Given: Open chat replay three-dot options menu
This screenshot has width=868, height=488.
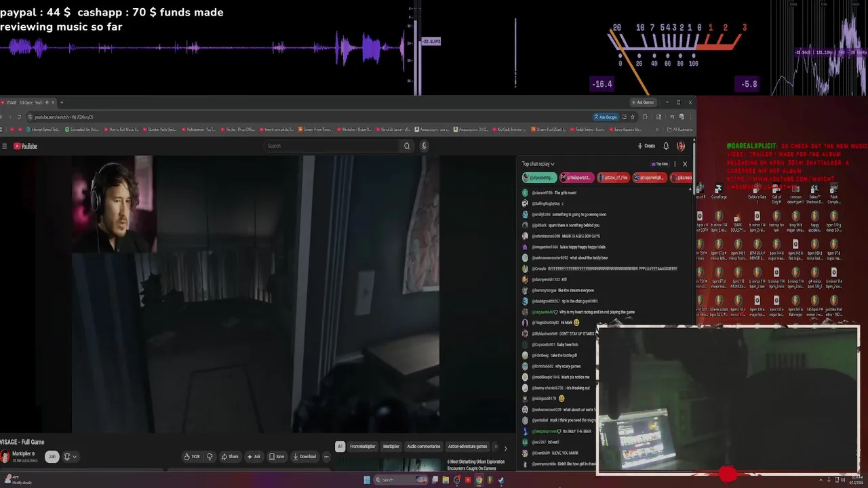Looking at the screenshot, I should tap(675, 164).
